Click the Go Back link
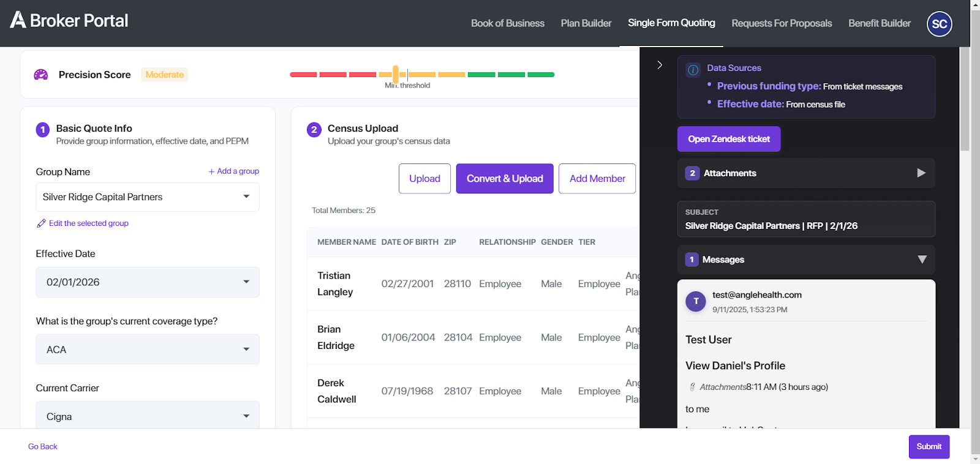Image resolution: width=980 pixels, height=464 pixels. click(43, 447)
